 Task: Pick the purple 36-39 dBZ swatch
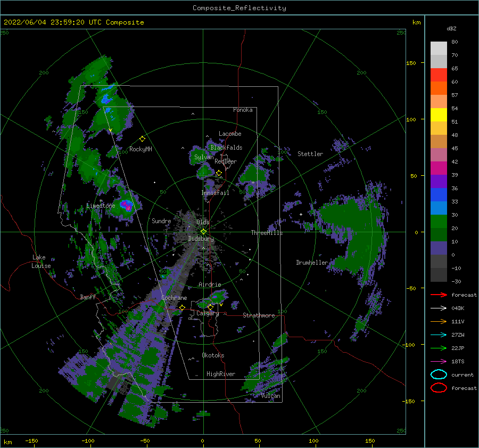coord(439,182)
